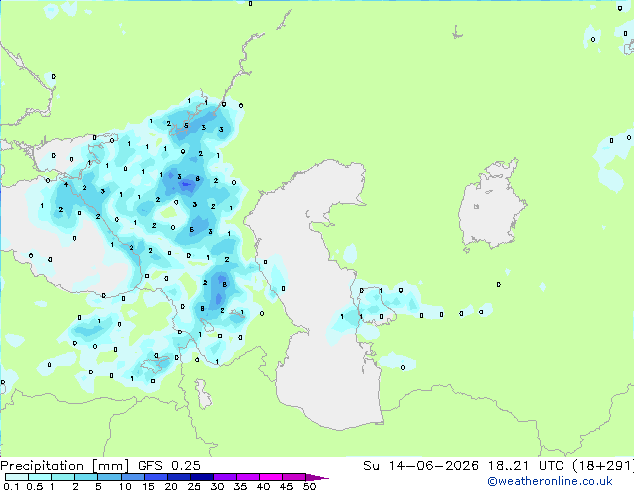Click the date 'Su 14-06-2026' text
The width and height of the screenshot is (634, 490).
click(x=421, y=466)
